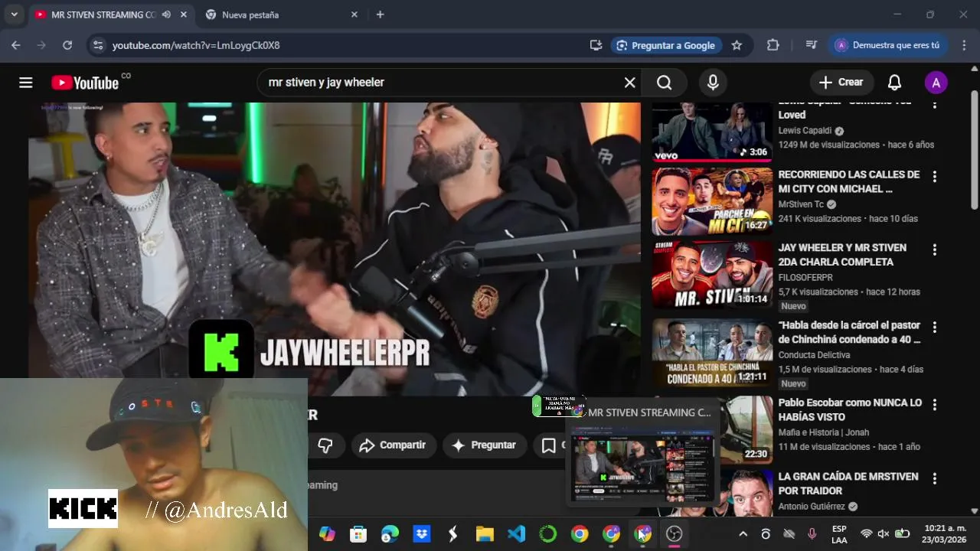Open the purple A account avatar

tap(936, 83)
